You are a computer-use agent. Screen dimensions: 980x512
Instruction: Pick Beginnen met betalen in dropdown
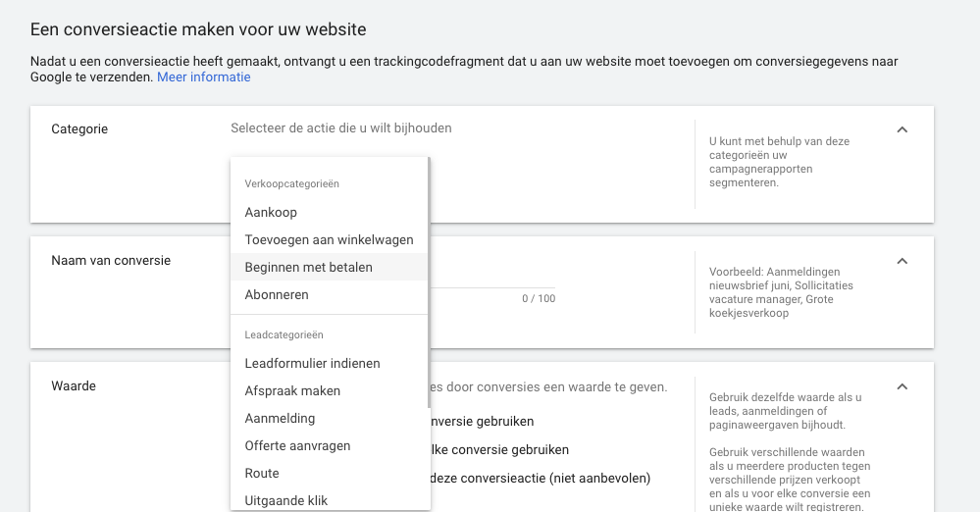(x=308, y=267)
